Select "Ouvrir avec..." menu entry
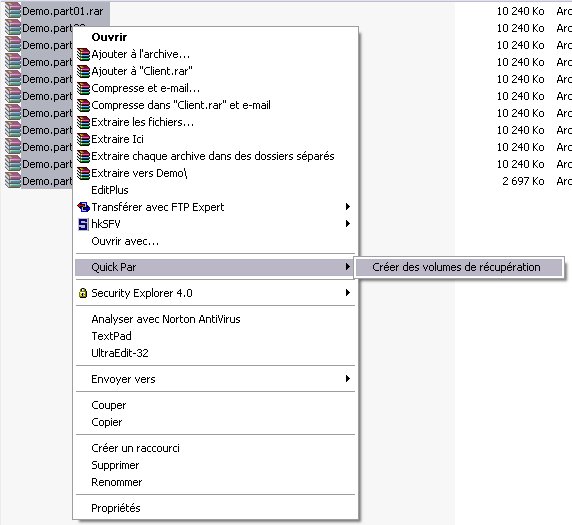572x525 pixels. click(x=215, y=241)
